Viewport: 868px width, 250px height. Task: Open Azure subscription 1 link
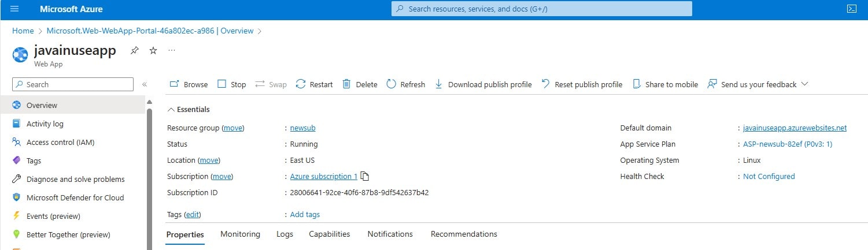click(324, 177)
